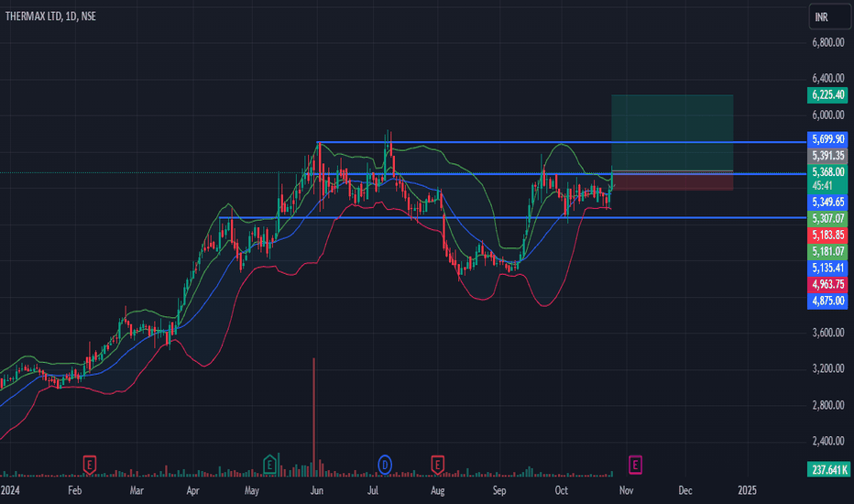Click the August earnings E marker
Viewport: 854px width, 504px height.
437,465
